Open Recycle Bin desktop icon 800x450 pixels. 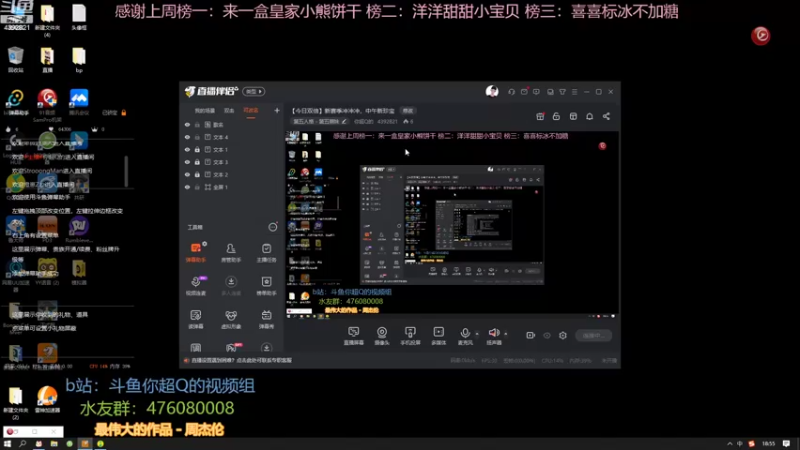[15, 60]
